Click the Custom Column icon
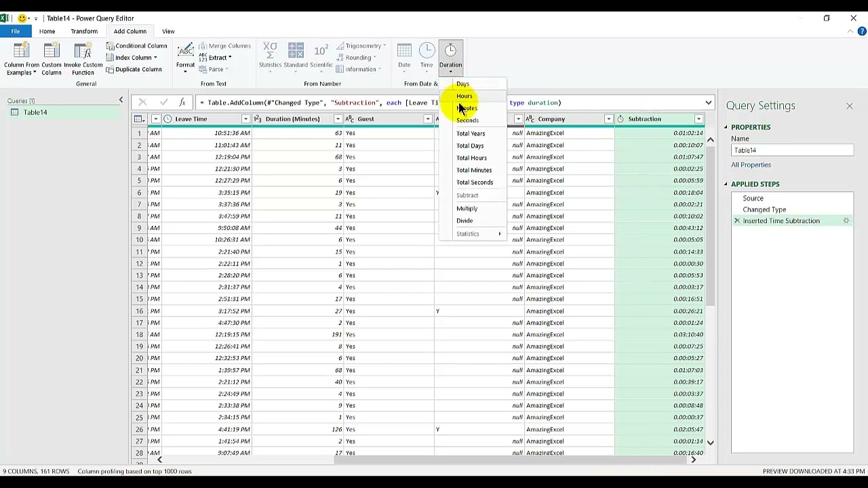The image size is (868, 488). point(52,59)
